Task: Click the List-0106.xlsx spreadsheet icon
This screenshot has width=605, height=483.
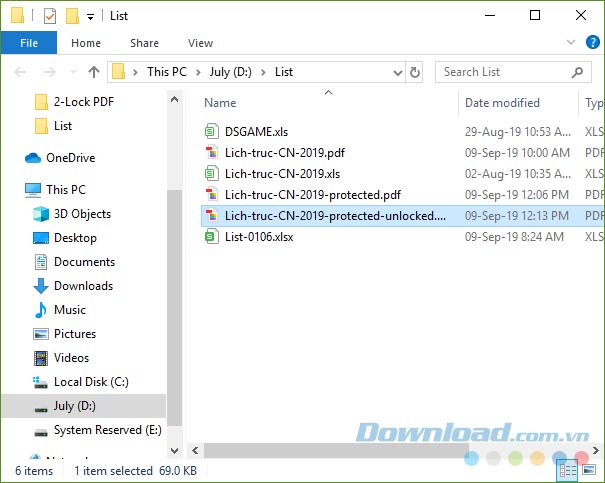Action: point(211,236)
